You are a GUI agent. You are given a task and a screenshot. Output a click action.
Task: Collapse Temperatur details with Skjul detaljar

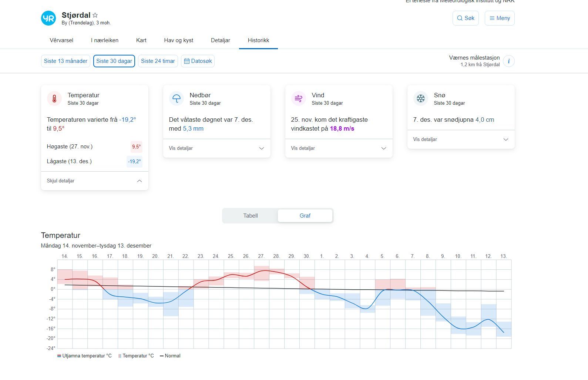(x=94, y=181)
